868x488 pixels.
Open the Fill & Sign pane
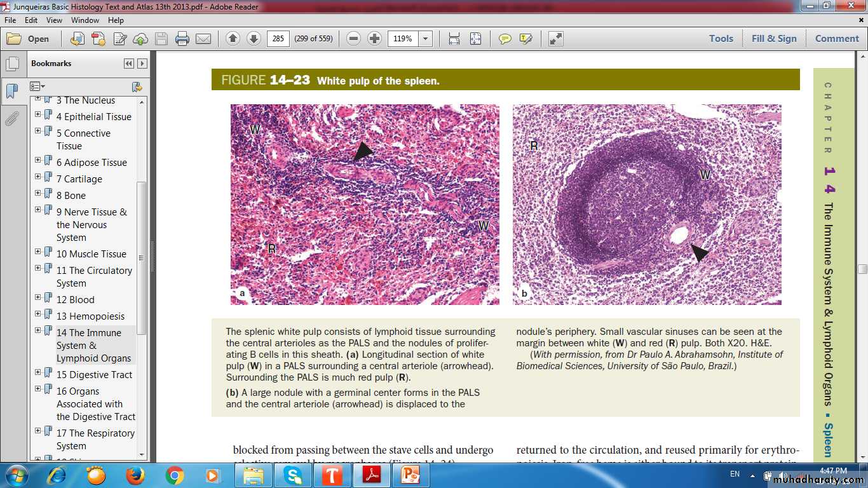point(773,39)
